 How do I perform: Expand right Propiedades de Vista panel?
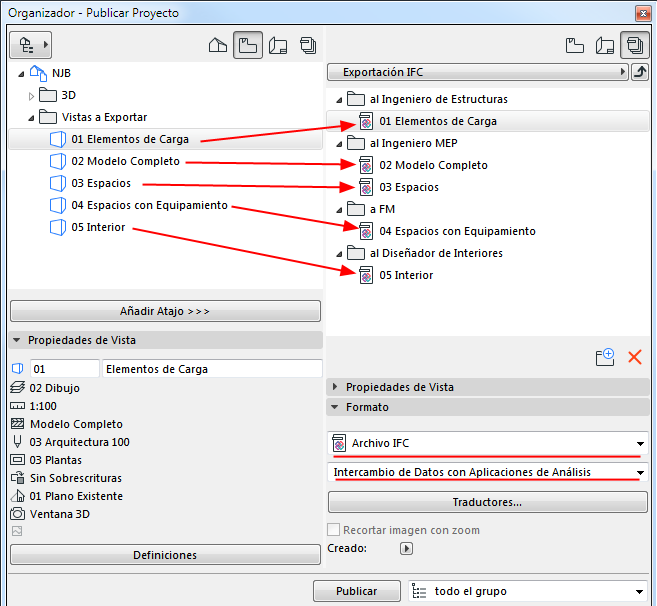(335, 387)
